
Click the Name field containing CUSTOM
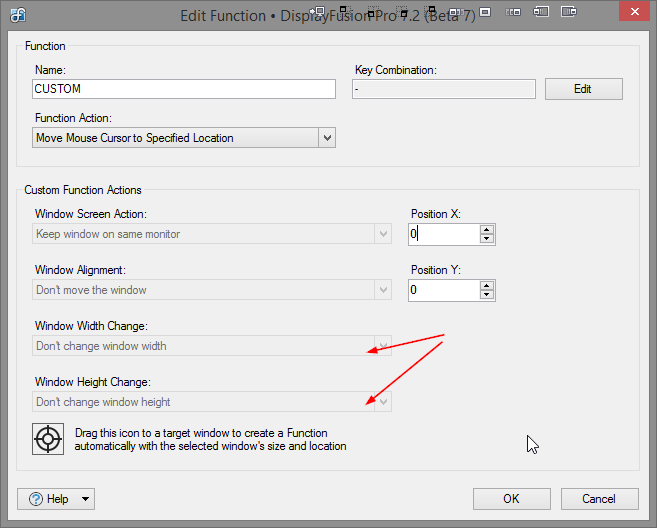pos(184,89)
